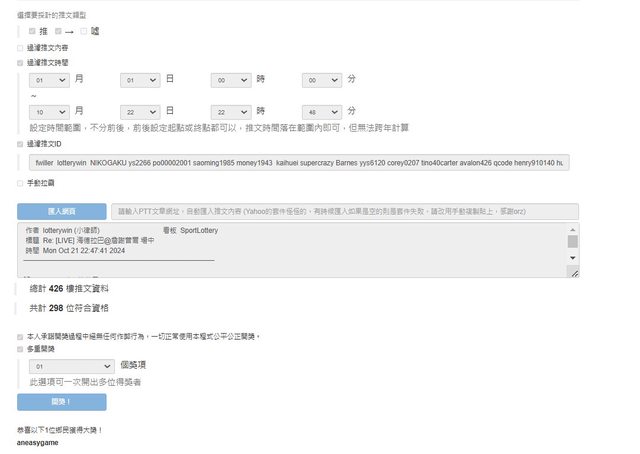Screen dimensions: 640x454
Task: Open end month dropdown showing 10
Action: 50,111
